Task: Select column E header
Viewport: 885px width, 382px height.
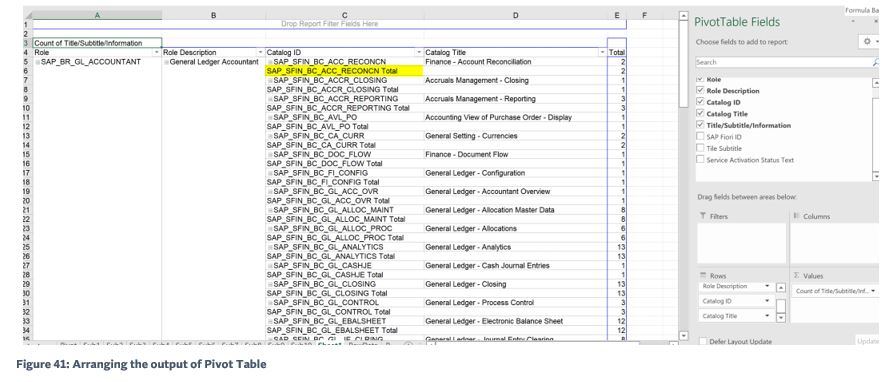Action: coord(616,15)
